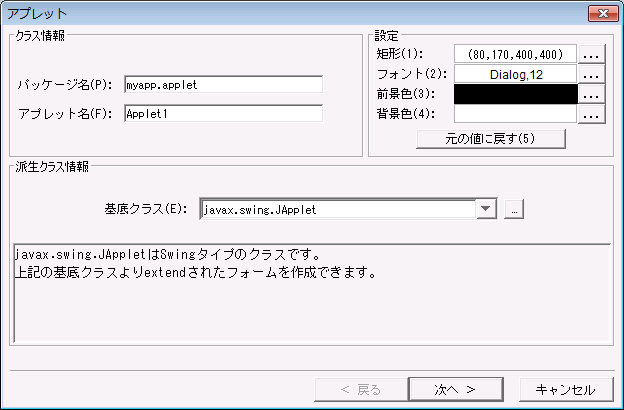Click the 基底クラス combo box text field
Viewport: 624px width, 410px height.
point(338,209)
